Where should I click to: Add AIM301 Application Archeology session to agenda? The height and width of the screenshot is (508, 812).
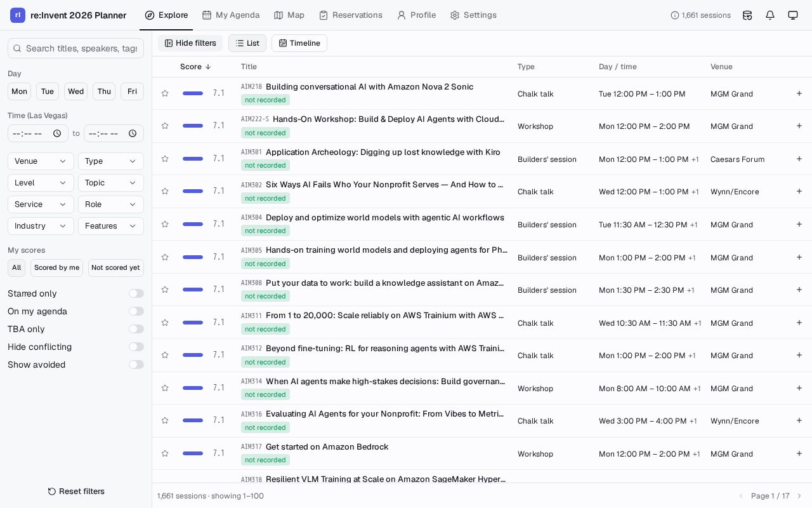pos(799,159)
